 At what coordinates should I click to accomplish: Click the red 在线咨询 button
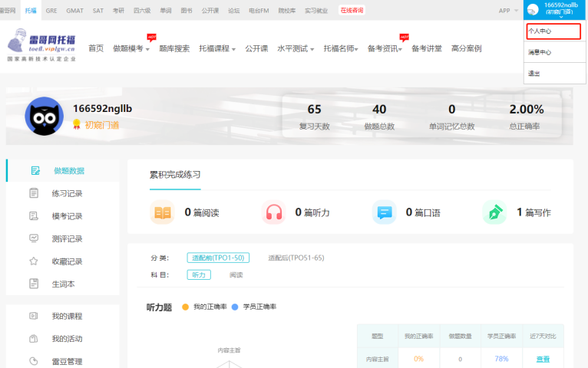[x=352, y=10]
